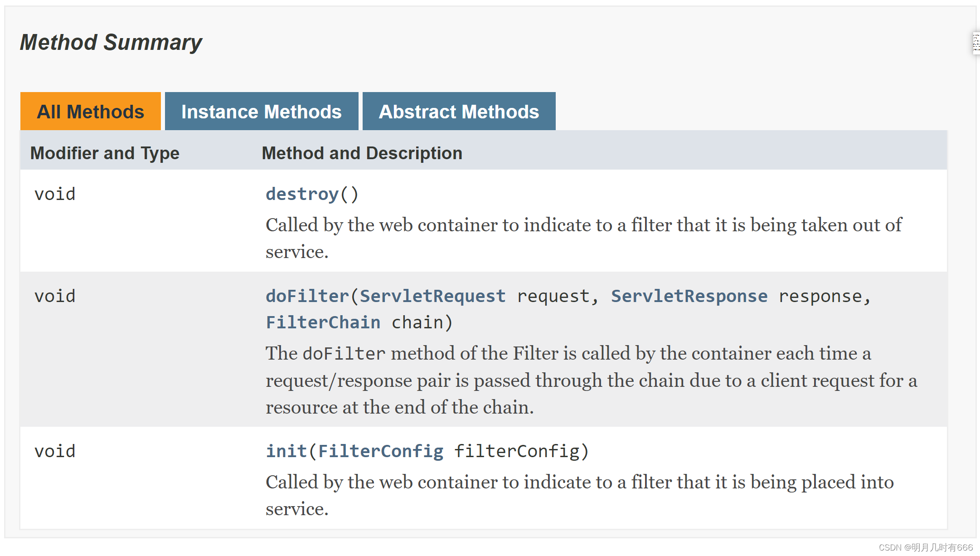Image resolution: width=980 pixels, height=556 pixels.
Task: Select void return type modifier
Action: pos(54,195)
